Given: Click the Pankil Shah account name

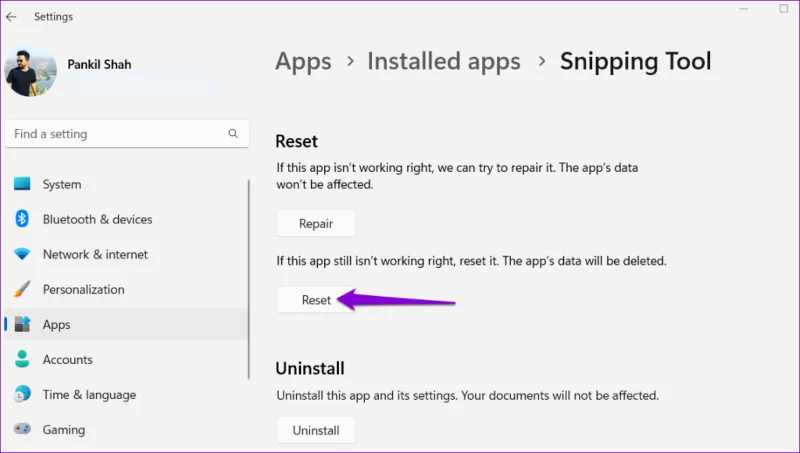Looking at the screenshot, I should click(x=99, y=64).
